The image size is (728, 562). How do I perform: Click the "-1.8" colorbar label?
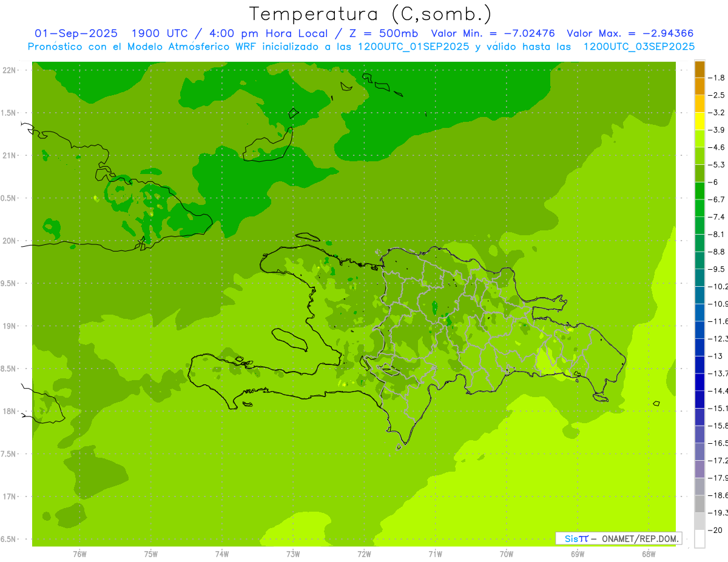(x=716, y=78)
